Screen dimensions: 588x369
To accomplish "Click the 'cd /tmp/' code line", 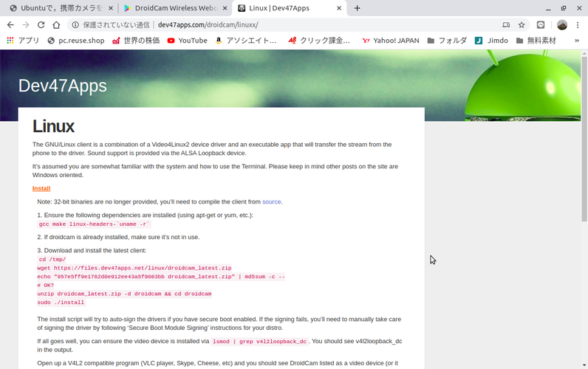I will click(x=52, y=259).
